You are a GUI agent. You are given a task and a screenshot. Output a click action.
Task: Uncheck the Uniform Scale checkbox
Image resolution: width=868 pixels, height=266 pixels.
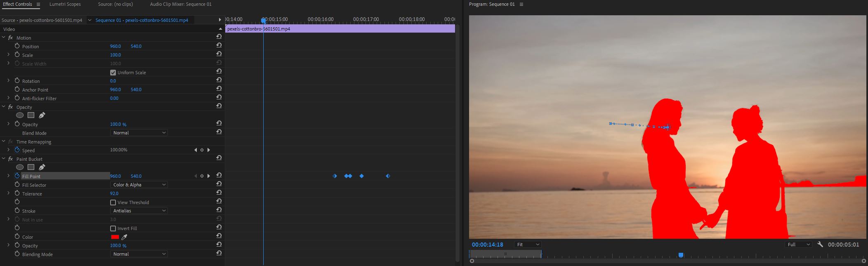113,73
